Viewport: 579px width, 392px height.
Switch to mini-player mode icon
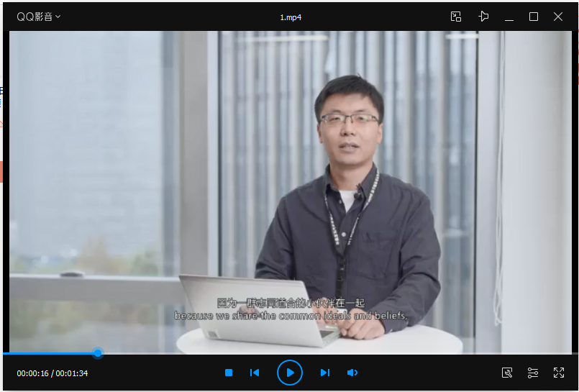click(456, 17)
